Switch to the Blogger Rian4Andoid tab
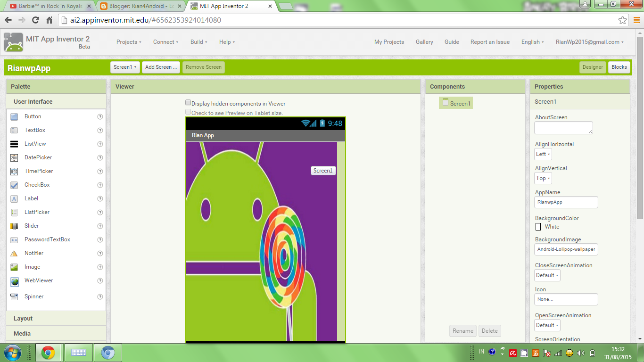Screen dimensions: 644x362 point(141,6)
